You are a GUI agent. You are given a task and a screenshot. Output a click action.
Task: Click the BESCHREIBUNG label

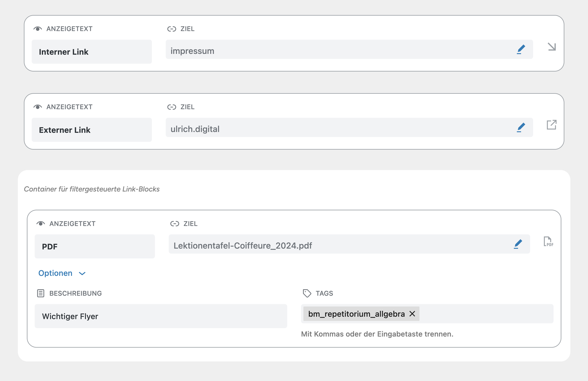click(75, 293)
